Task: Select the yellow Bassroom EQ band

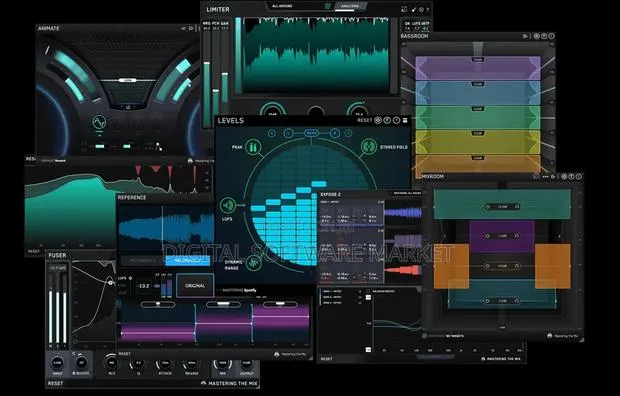Action: [478, 142]
